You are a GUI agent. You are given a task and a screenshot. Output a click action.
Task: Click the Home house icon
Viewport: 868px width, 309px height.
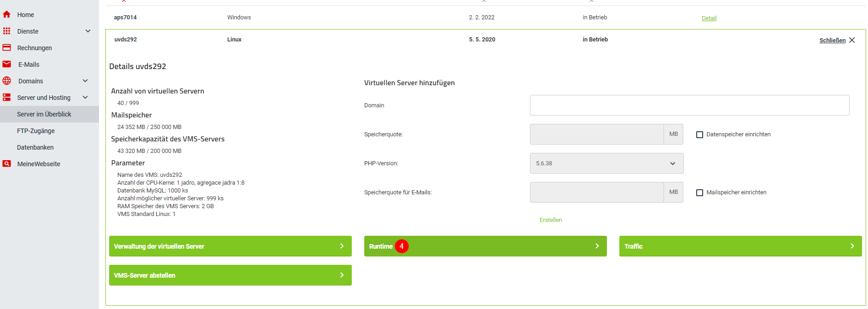(7, 15)
